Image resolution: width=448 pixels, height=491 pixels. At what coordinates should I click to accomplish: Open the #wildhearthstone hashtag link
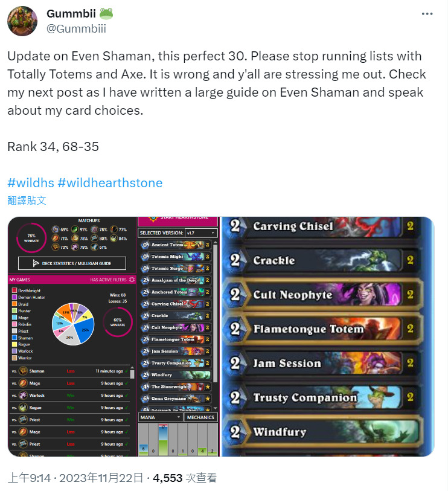110,183
